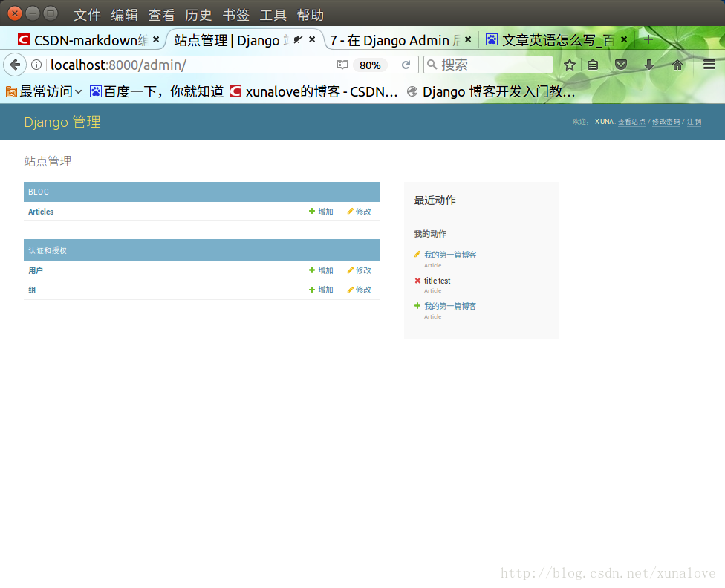
Task: Open the 工具 menu
Action: [273, 15]
